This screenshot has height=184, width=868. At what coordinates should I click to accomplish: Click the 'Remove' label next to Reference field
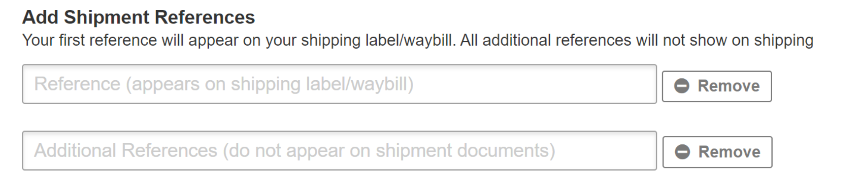pyautogui.click(x=728, y=86)
